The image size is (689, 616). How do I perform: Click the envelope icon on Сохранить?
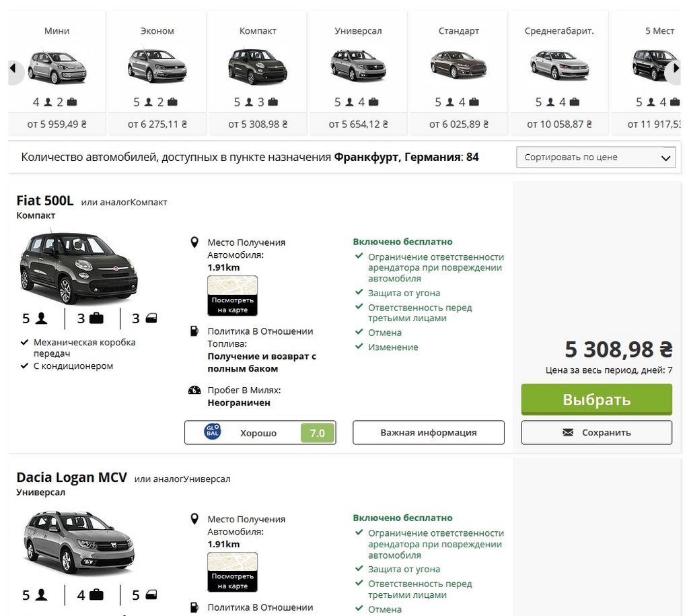pyautogui.click(x=568, y=433)
